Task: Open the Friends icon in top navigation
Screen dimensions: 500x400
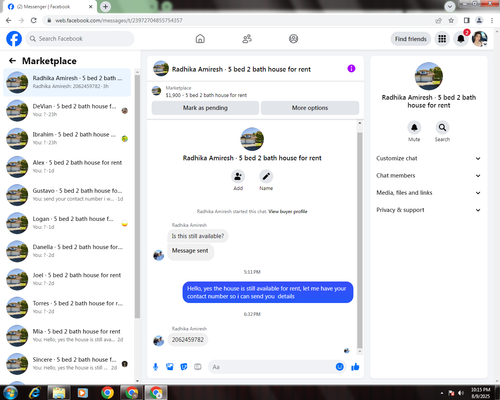Action: point(247,39)
